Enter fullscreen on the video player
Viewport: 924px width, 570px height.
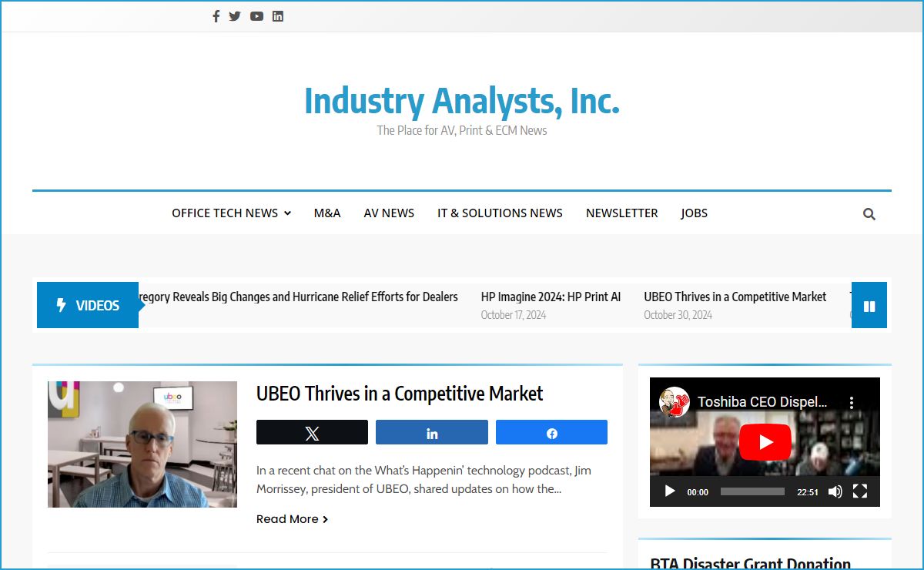point(860,491)
